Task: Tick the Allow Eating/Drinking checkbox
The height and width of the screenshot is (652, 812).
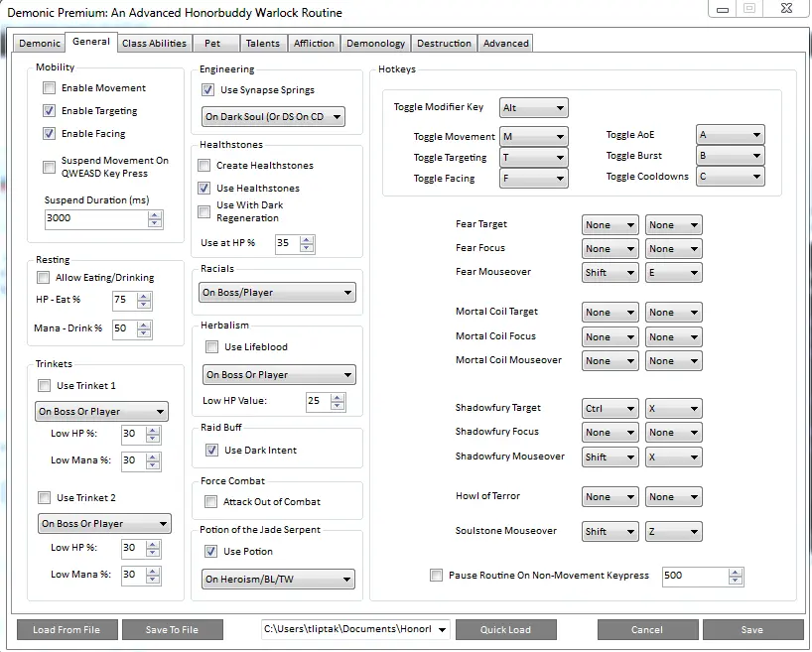Action: (43, 278)
